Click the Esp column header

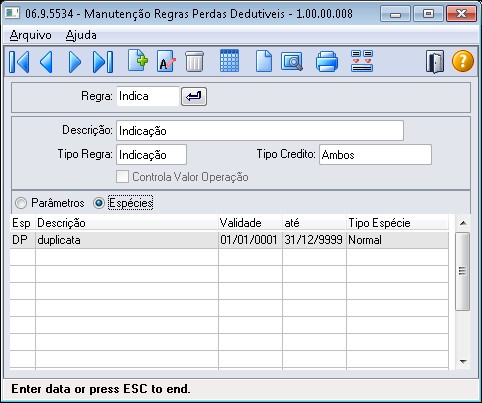[22, 223]
